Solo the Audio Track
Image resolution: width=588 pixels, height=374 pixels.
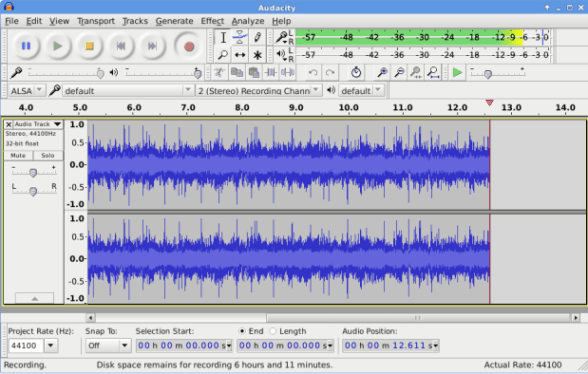[x=48, y=155]
